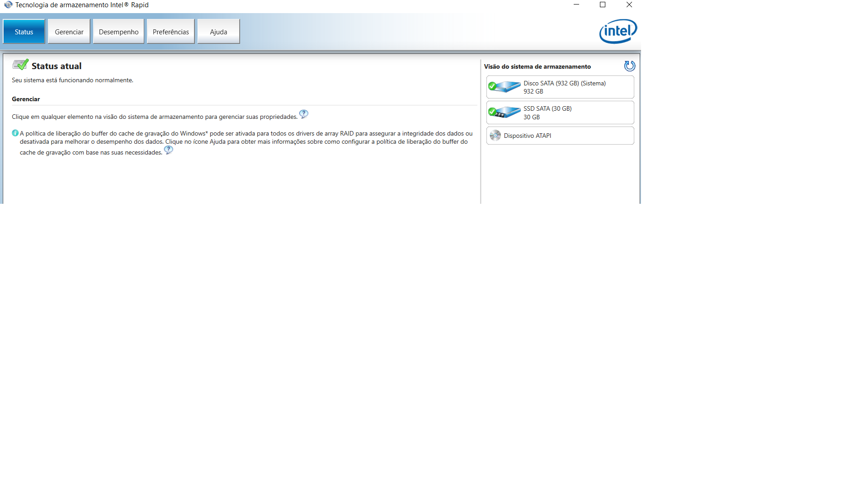Image resolution: width=868 pixels, height=488 pixels.
Task: Click the Dispositivo ATAPI entry
Action: [560, 136]
